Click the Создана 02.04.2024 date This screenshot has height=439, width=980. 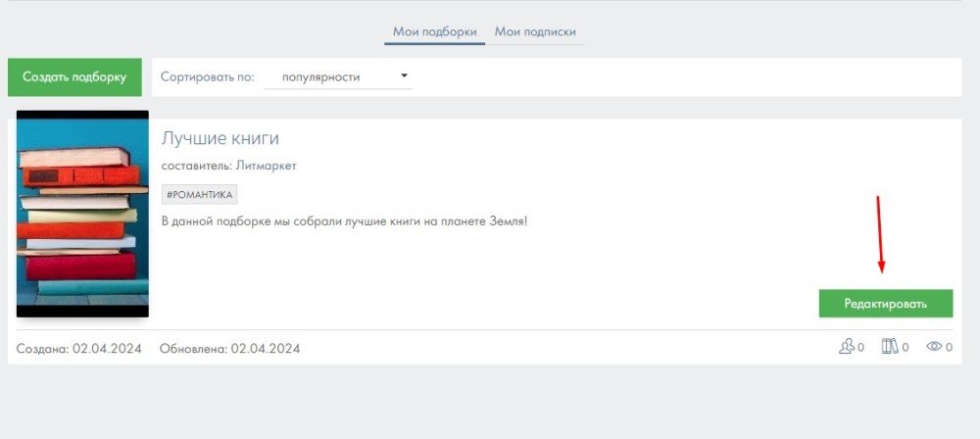(79, 348)
